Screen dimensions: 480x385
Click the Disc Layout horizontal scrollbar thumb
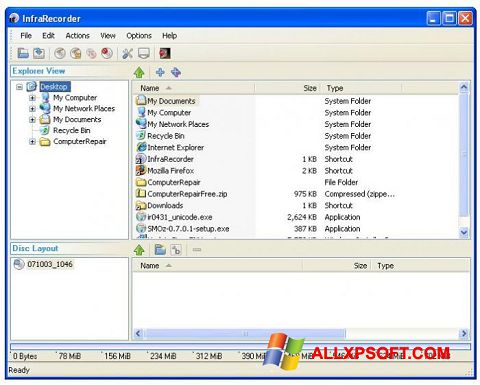pyautogui.click(x=245, y=333)
